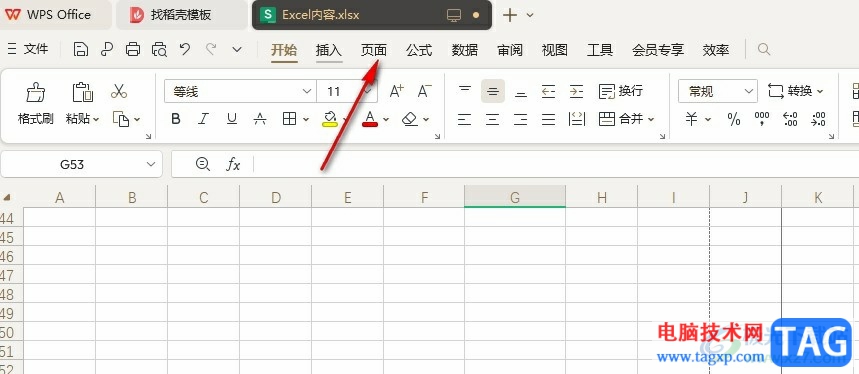Viewport: 859px width, 374px height.
Task: Click the search magnifier icon
Action: coord(764,50)
